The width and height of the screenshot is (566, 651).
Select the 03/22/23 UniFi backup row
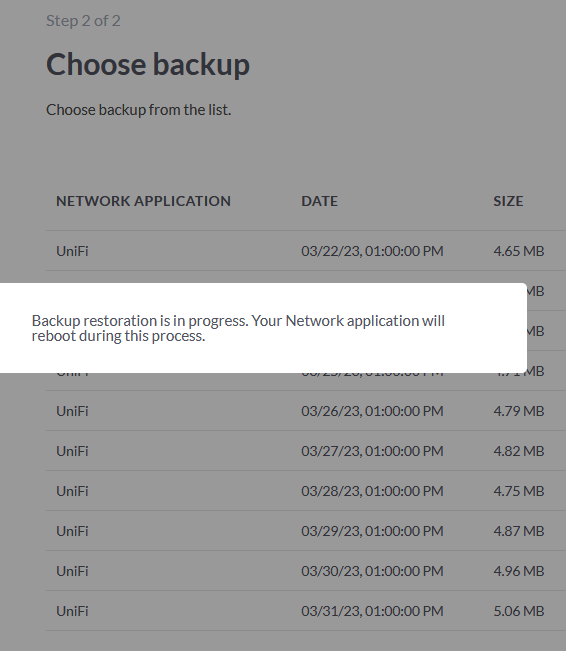pos(306,251)
